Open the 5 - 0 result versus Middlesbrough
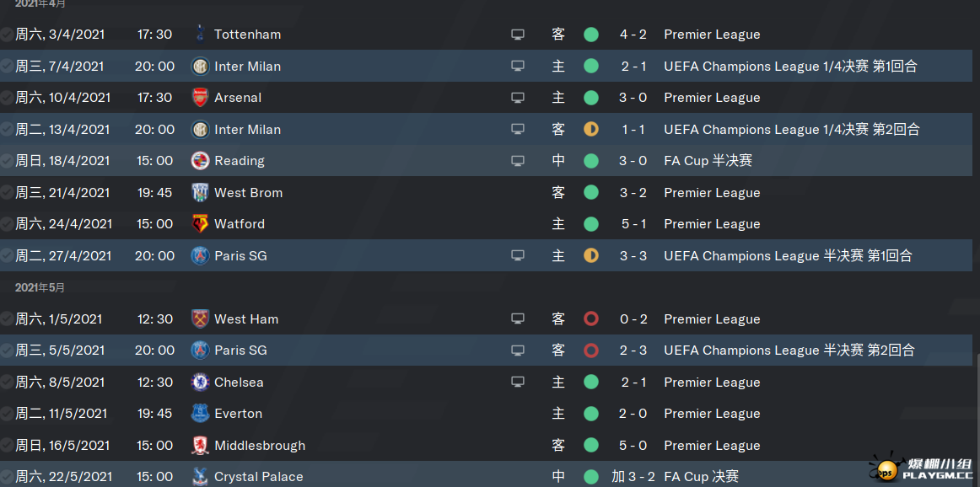980x487 pixels. coord(633,445)
